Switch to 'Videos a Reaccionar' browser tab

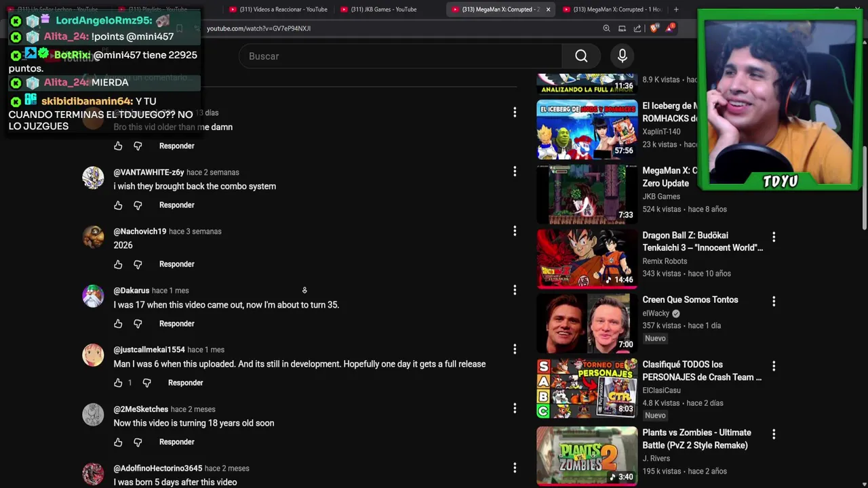coord(278,9)
